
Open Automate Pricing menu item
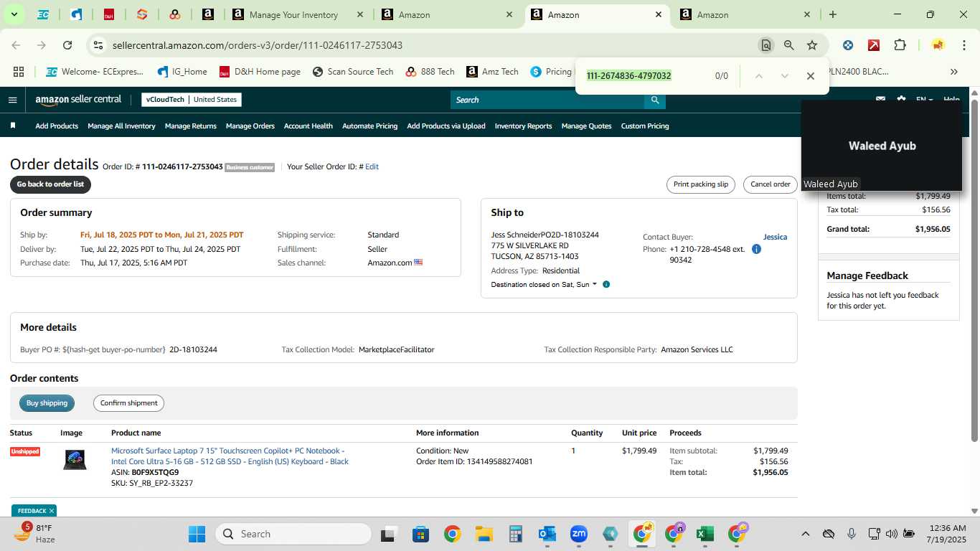point(369,126)
